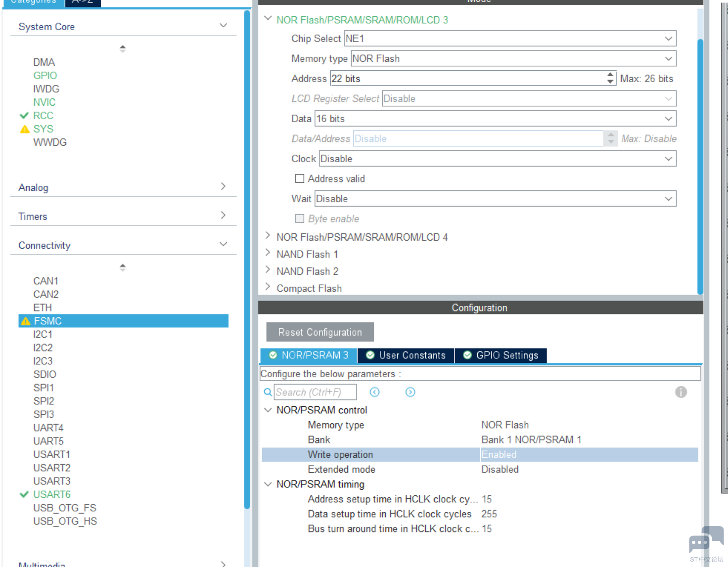Open the Memory type dropdown

pos(513,59)
